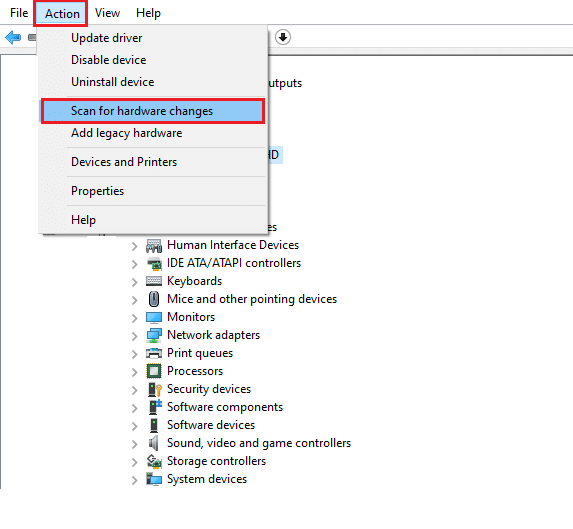Screen dimensions: 573x529
Task: Expand the Storage controllers node
Action: tap(134, 462)
